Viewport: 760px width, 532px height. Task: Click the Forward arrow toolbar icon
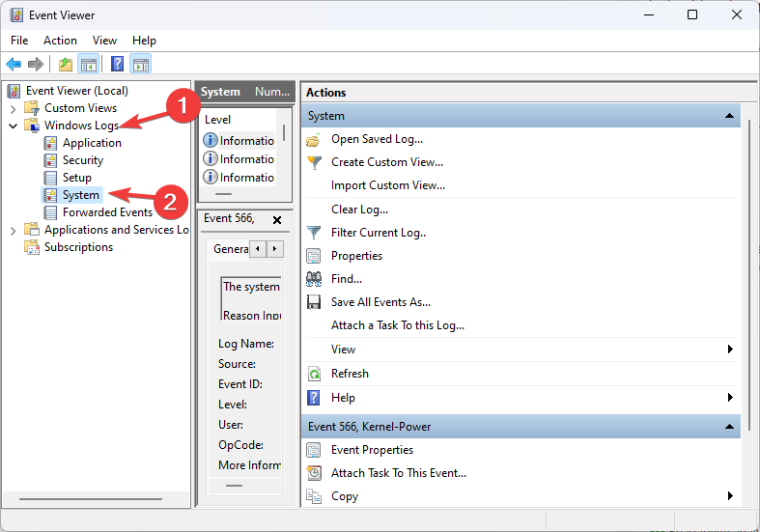pos(36,64)
